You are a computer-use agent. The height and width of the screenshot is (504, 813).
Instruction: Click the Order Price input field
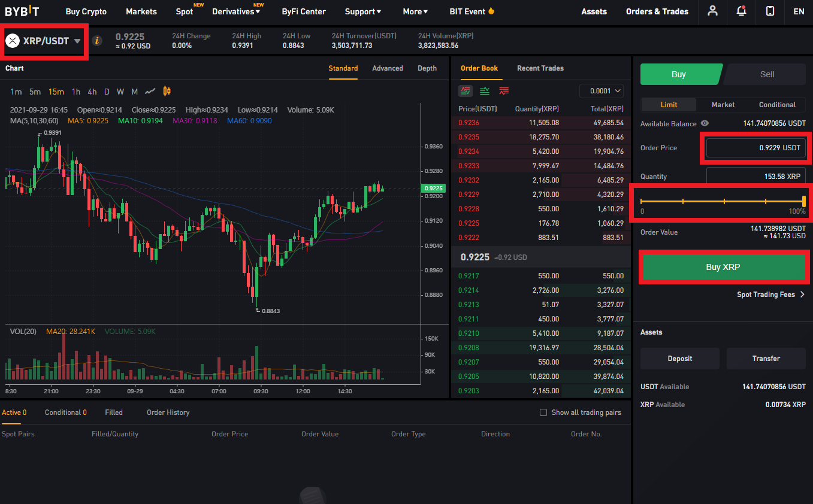click(756, 148)
